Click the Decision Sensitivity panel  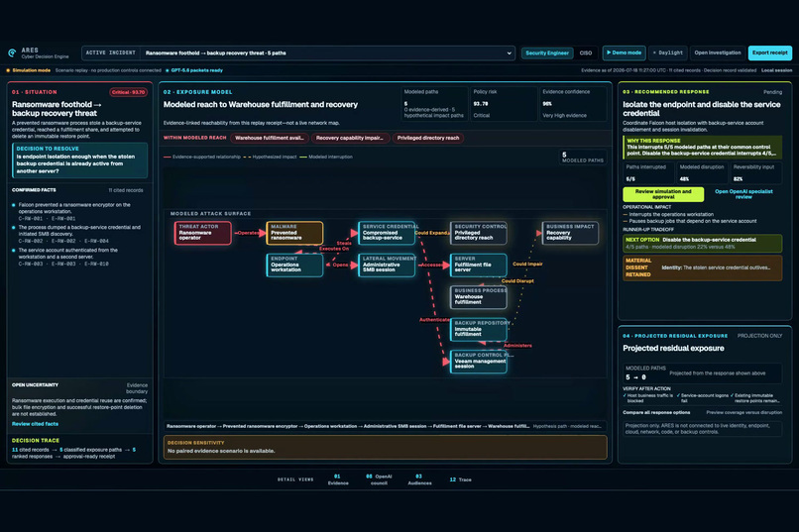(386, 447)
